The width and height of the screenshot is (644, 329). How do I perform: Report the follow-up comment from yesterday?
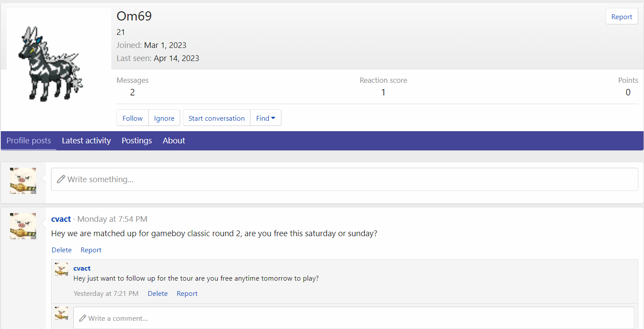tap(187, 294)
